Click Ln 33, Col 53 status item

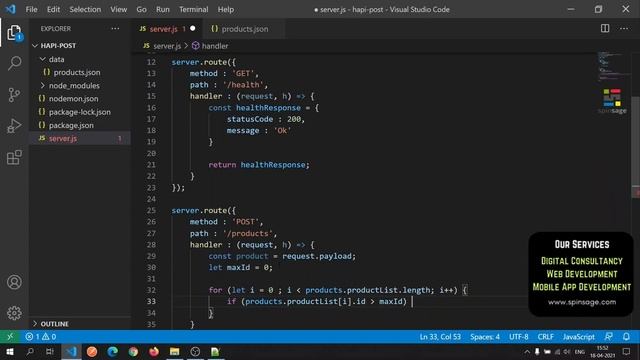click(440, 337)
